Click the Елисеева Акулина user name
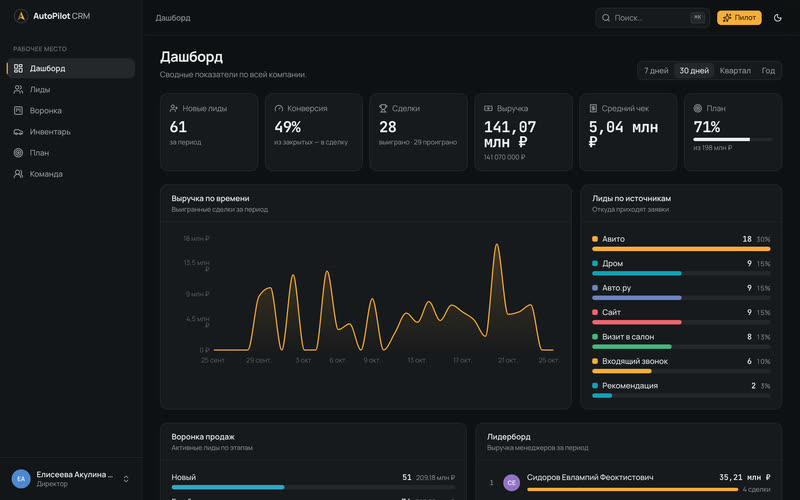This screenshot has width=800, height=500. coord(74,474)
